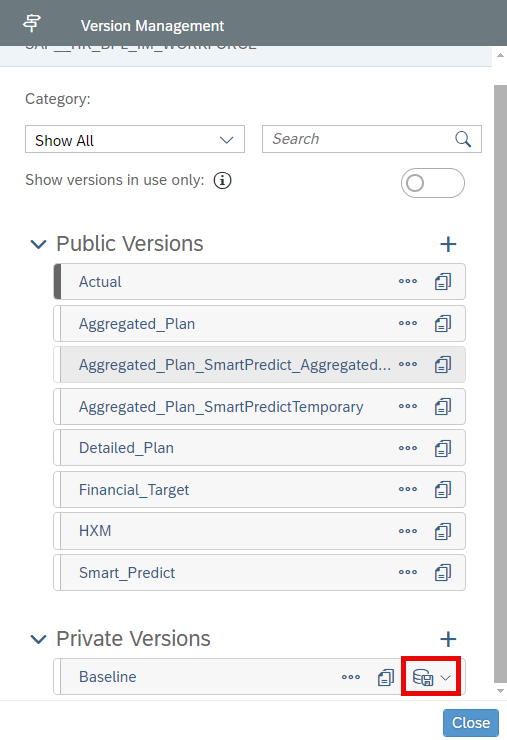This screenshot has width=507, height=740.
Task: Click the Close button
Action: [x=471, y=723]
